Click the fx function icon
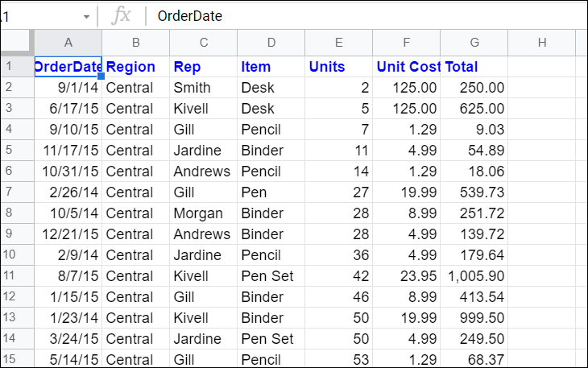Viewport: 588px width, 368px height. pyautogui.click(x=121, y=16)
